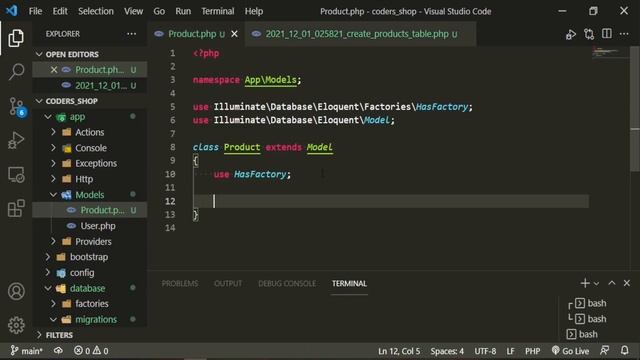The image size is (640, 360).
Task: Expand the Console folder
Action: [x=53, y=148]
